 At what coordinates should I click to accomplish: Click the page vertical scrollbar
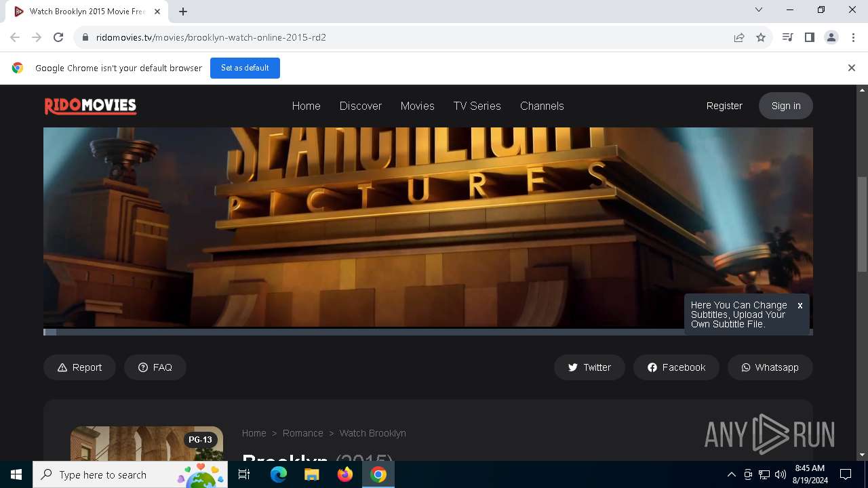pos(863,224)
